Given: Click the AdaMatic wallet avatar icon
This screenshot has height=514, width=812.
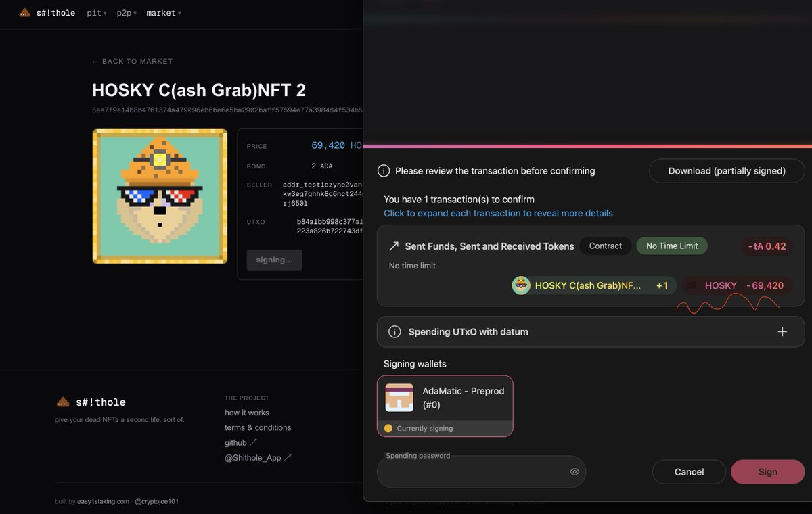Looking at the screenshot, I should pyautogui.click(x=399, y=398).
